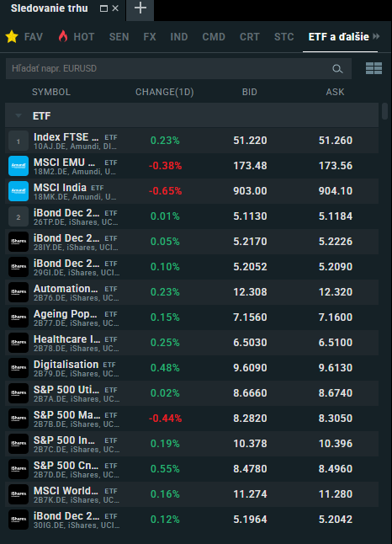Select the MSCI EMU ETF name
Screen dimensions: 392x544
(64, 163)
